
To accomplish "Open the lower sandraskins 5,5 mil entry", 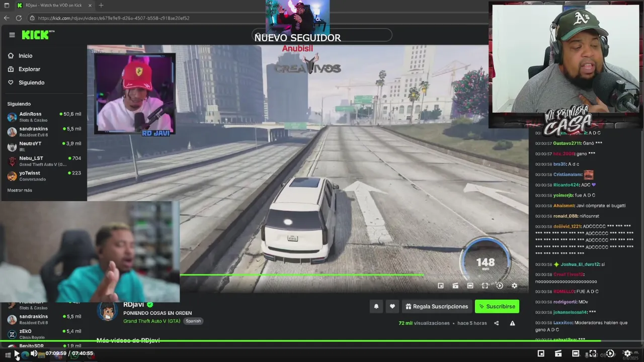I will tap(44, 319).
